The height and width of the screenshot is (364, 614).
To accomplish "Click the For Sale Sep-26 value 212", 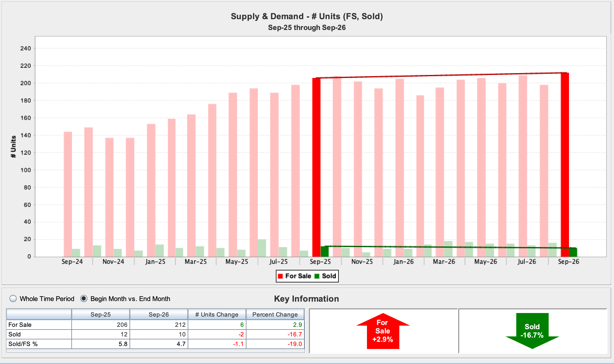I will click(x=159, y=325).
